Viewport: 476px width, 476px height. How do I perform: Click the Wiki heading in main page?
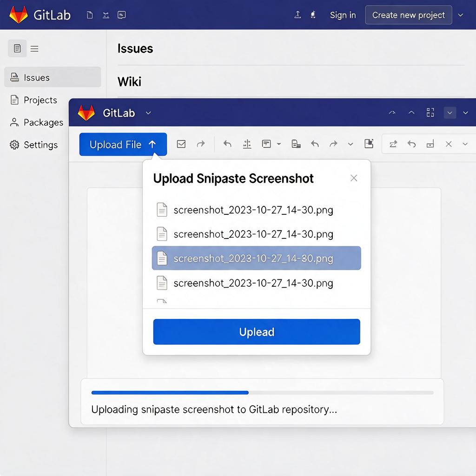pos(129,81)
